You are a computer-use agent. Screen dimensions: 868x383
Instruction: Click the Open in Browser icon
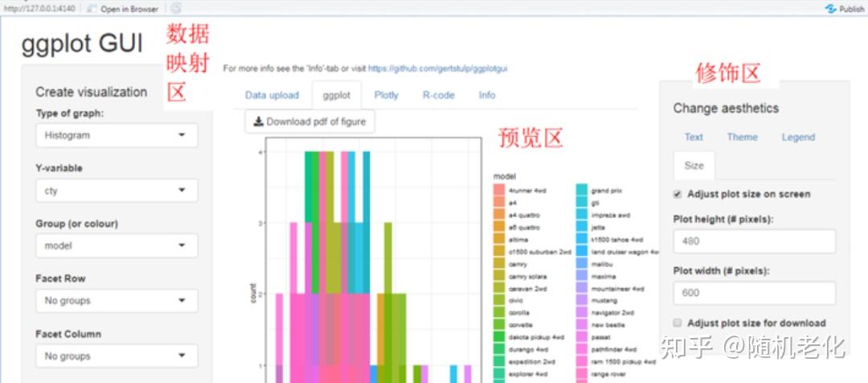pyautogui.click(x=92, y=9)
